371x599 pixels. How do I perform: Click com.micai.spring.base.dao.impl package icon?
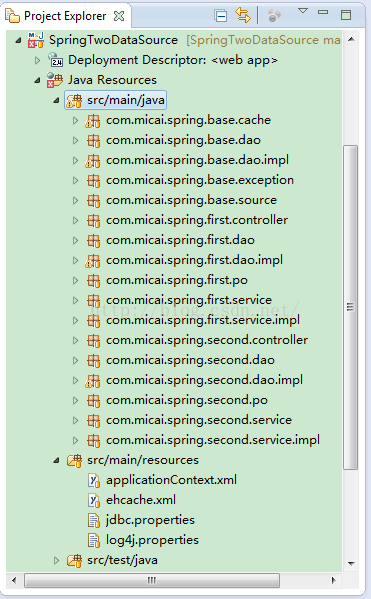(x=93, y=160)
